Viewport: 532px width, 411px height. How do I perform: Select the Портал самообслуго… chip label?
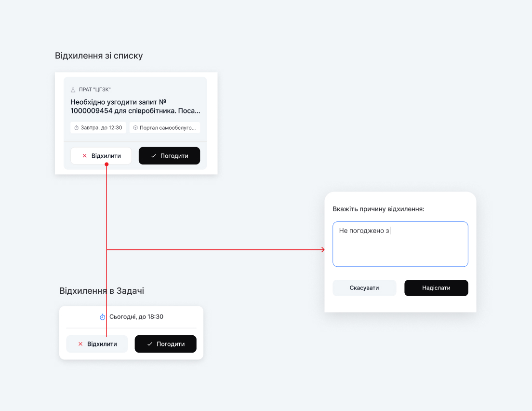point(168,128)
